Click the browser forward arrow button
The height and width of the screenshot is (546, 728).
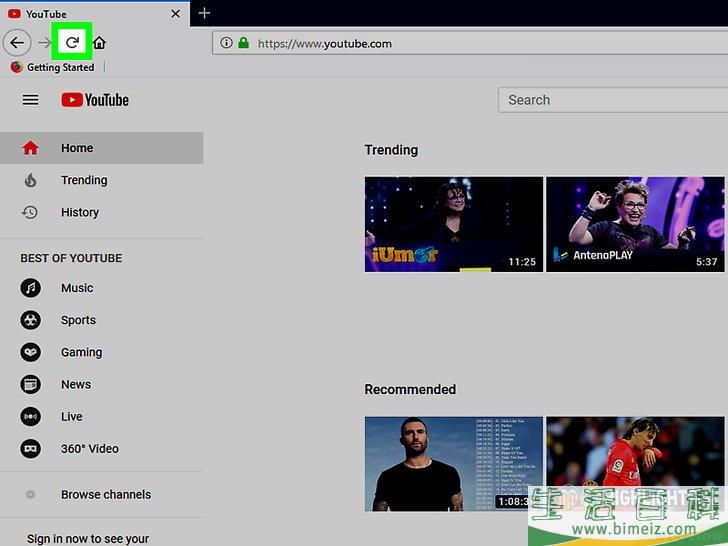click(45, 43)
